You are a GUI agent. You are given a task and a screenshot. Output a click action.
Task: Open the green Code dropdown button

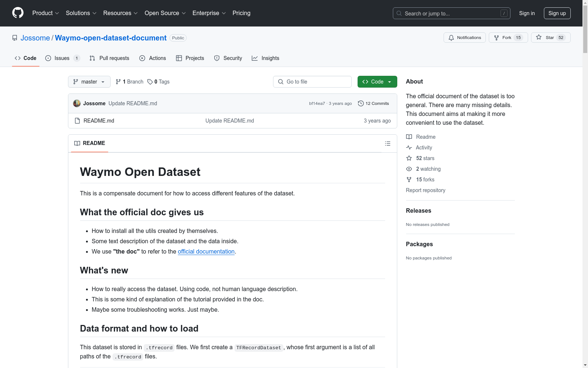[x=377, y=82]
